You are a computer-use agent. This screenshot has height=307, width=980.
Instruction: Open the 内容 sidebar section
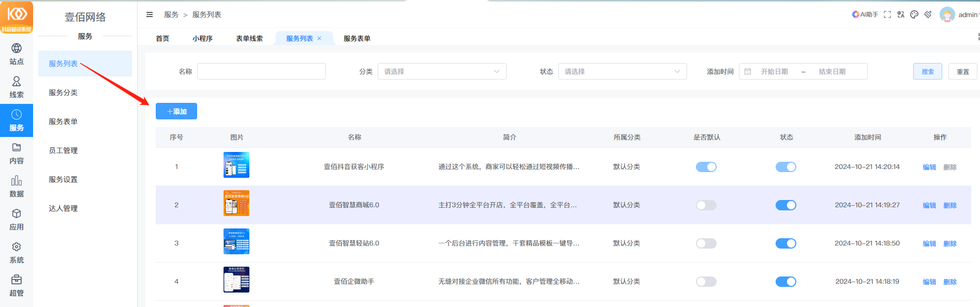coord(17,153)
